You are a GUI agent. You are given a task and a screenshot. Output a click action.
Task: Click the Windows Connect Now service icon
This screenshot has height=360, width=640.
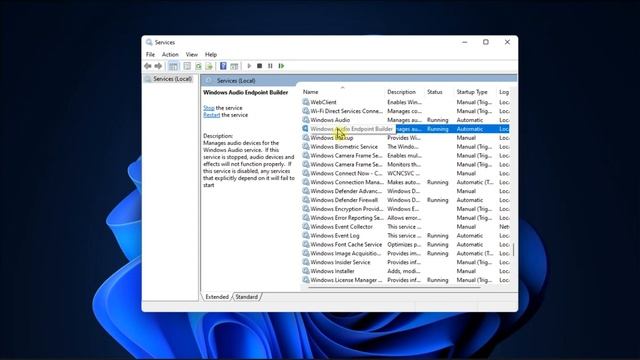point(306,173)
